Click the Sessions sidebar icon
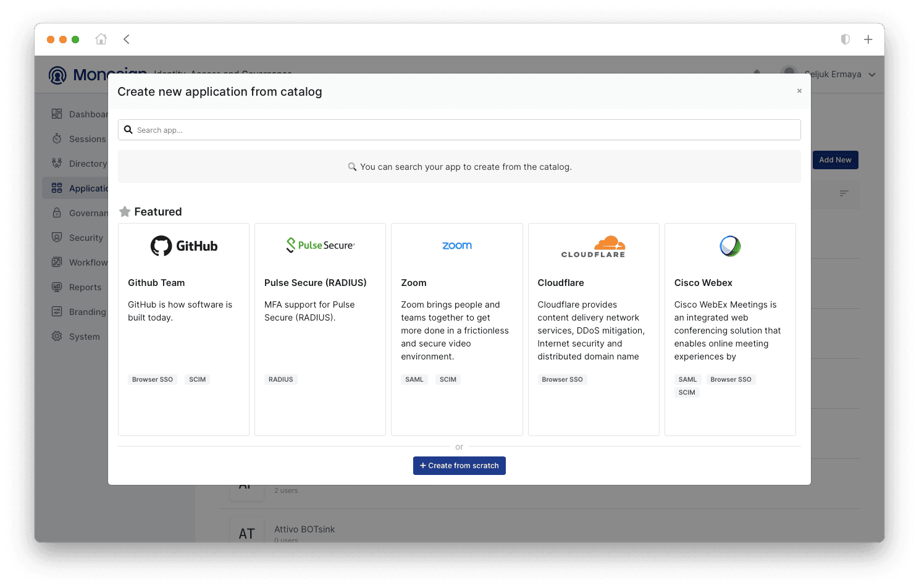 coord(57,138)
